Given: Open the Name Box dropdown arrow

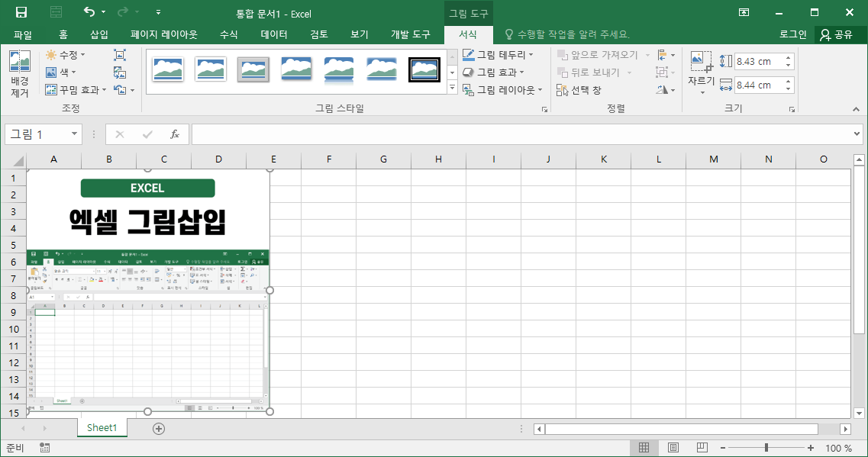Looking at the screenshot, I should point(74,134).
